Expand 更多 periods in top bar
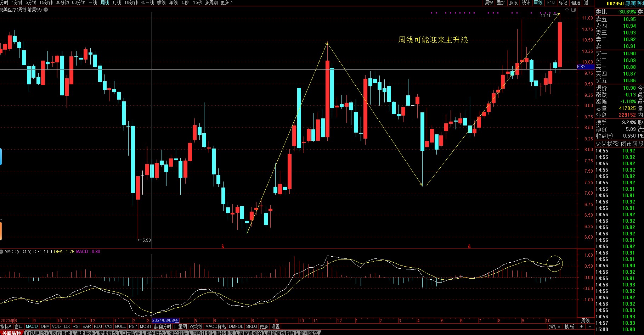 (x=226, y=2)
